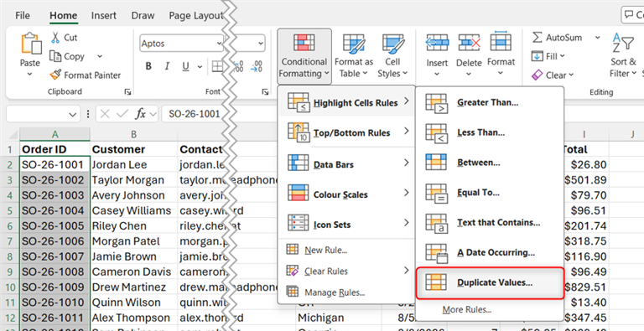Image resolution: width=644 pixels, height=331 pixels.
Task: Click the AutoSum sigma button
Action: pos(558,38)
